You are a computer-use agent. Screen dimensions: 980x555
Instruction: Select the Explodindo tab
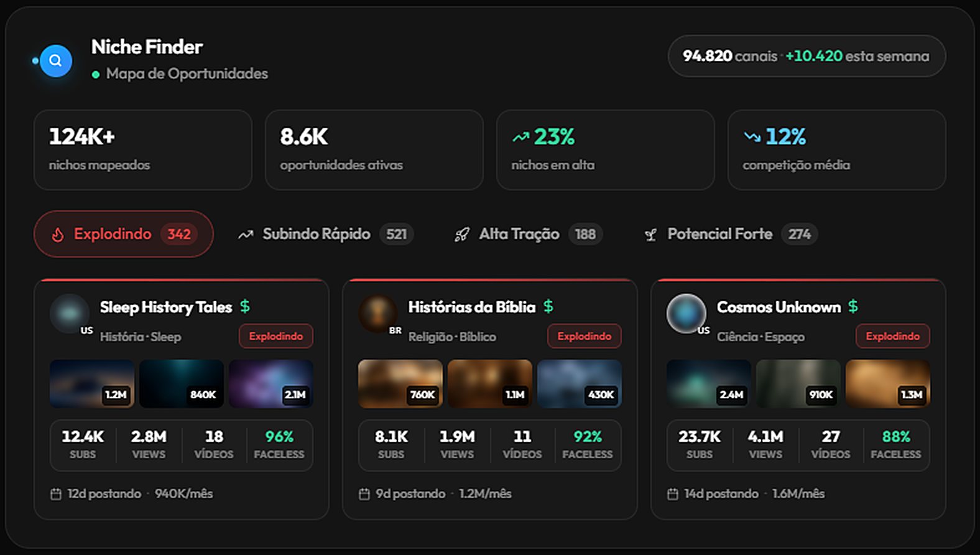click(x=124, y=234)
